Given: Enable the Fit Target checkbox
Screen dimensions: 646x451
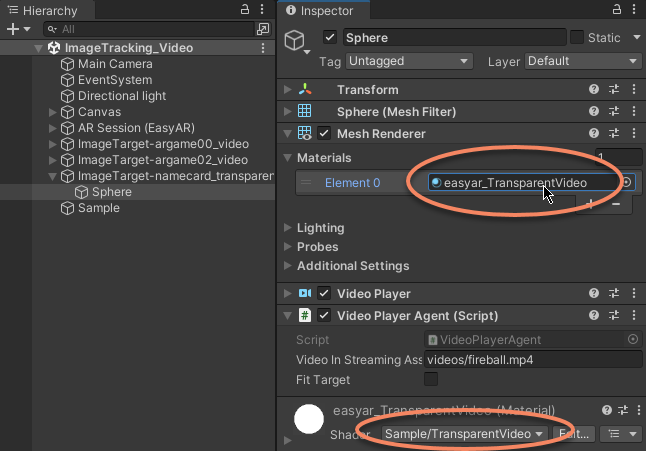Looking at the screenshot, I should pos(431,379).
